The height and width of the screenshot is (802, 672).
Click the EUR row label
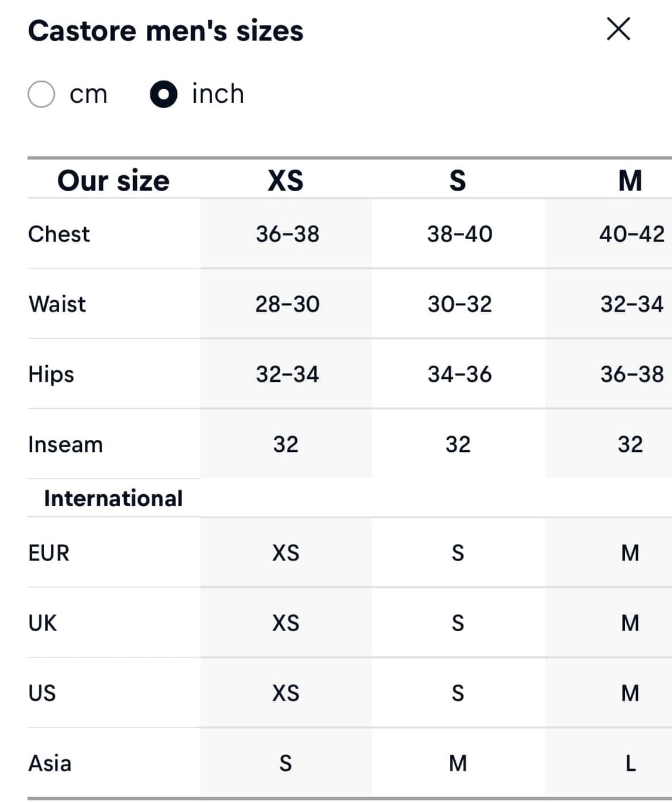(x=49, y=553)
